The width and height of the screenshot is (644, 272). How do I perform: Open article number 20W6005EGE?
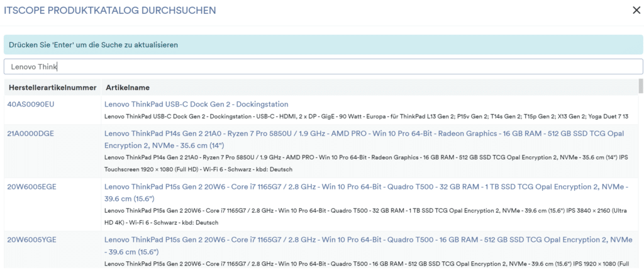[x=31, y=187]
